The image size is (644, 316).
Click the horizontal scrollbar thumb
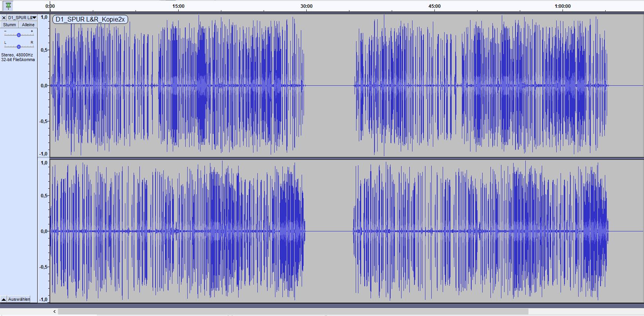coord(293,312)
